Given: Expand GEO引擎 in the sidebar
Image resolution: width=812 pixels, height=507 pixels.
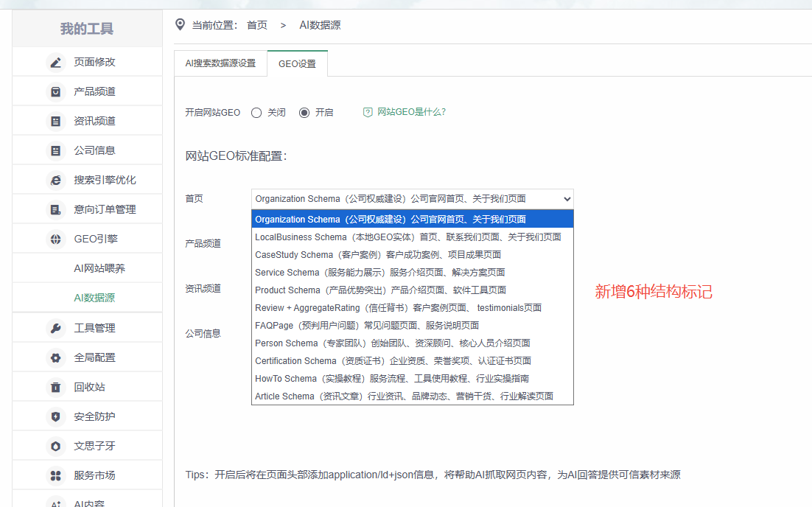Looking at the screenshot, I should (96, 239).
